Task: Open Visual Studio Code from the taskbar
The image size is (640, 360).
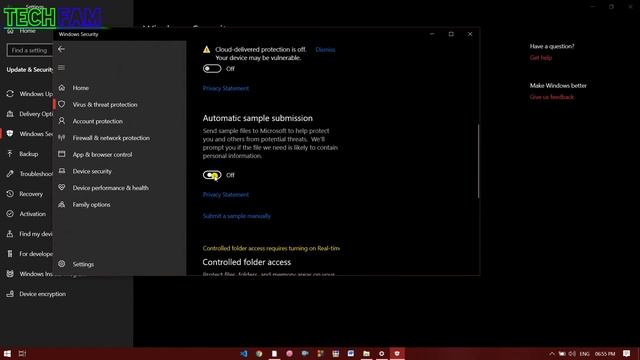Action: [244, 353]
